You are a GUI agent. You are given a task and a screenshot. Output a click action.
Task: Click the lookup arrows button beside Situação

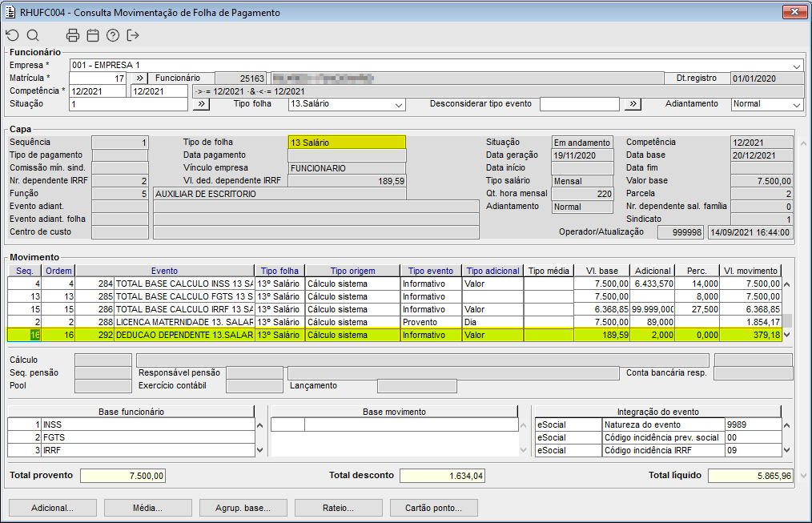tap(201, 104)
